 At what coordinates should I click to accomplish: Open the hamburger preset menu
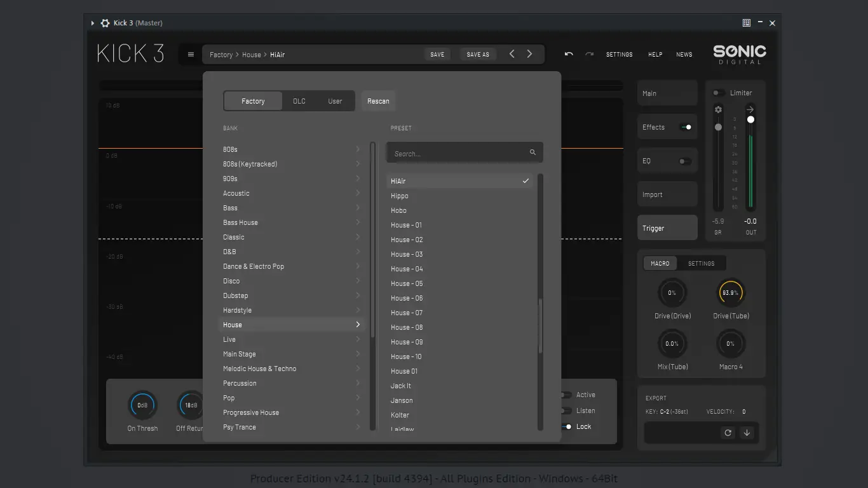pos(191,55)
